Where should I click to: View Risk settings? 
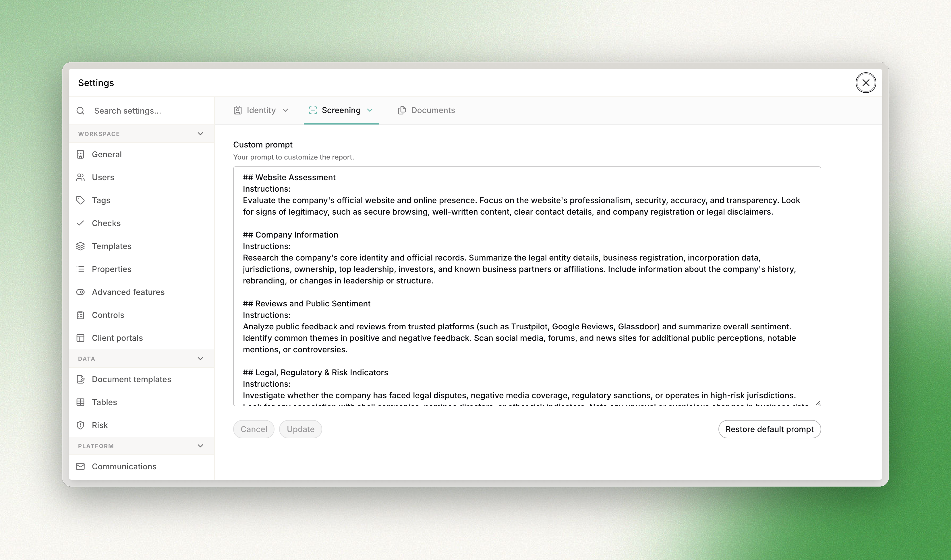pos(142,425)
